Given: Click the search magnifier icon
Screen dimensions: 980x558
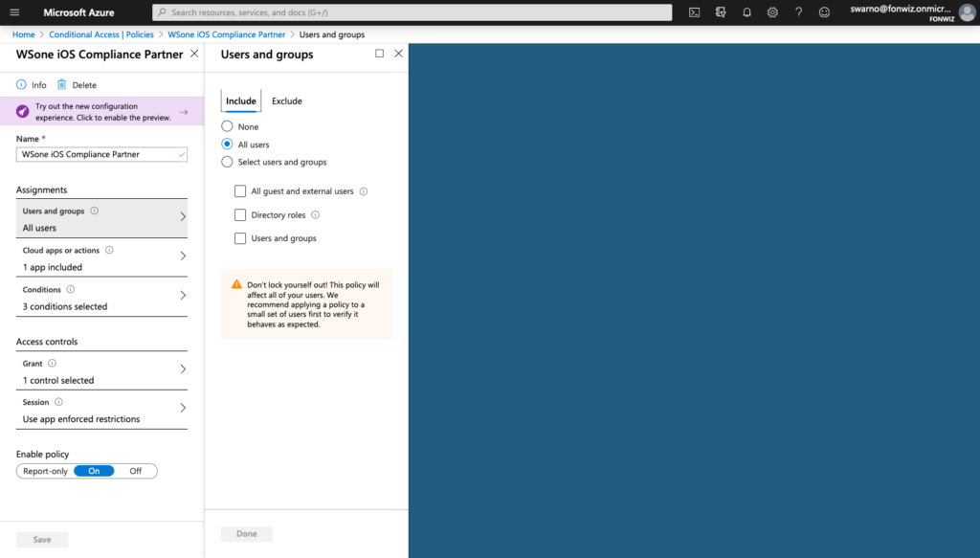Looking at the screenshot, I should pyautogui.click(x=162, y=12).
